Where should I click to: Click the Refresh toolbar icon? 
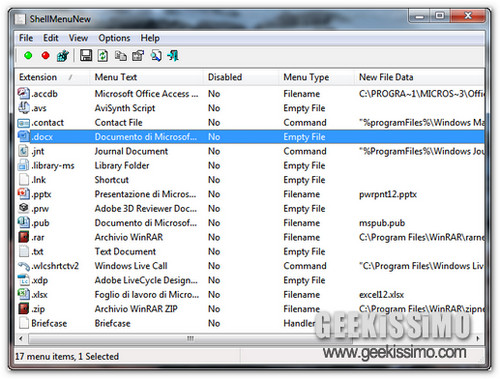pyautogui.click(x=103, y=55)
